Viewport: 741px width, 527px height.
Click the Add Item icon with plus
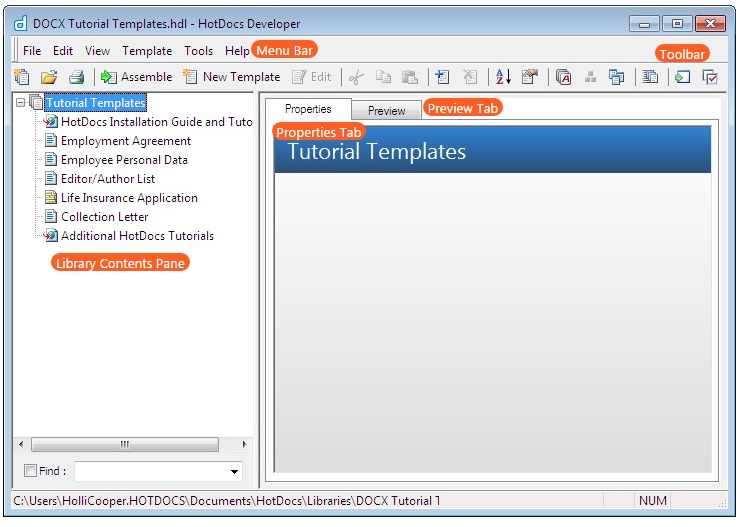[442, 77]
